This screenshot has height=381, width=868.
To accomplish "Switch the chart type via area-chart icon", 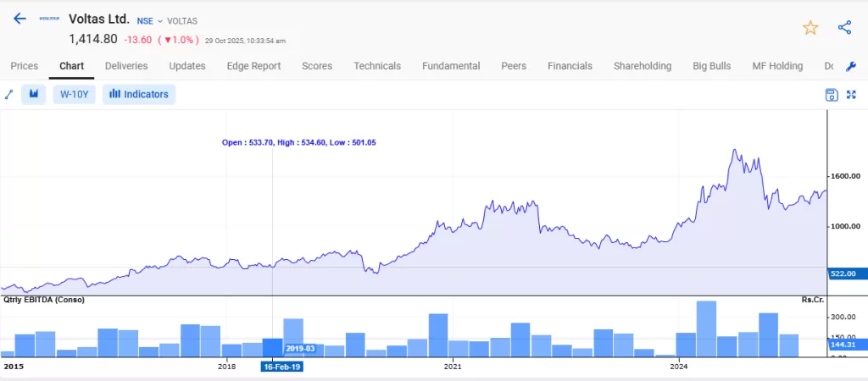I will (34, 94).
